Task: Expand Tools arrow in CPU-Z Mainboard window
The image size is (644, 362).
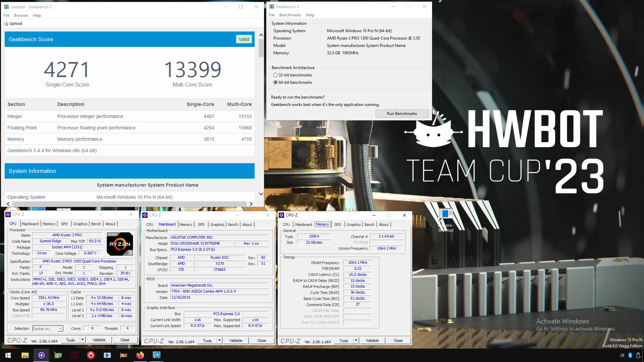Action: point(219,341)
